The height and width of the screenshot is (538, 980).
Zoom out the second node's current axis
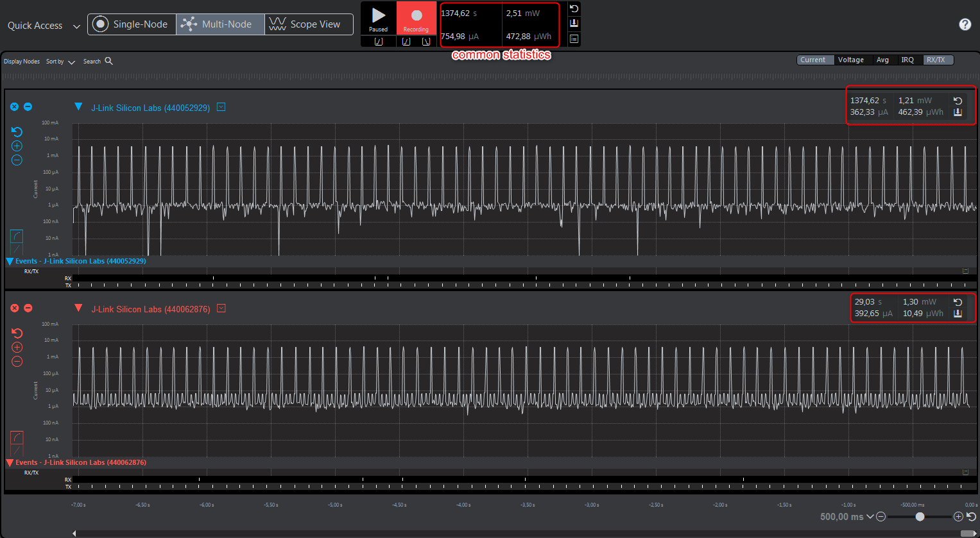[17, 362]
